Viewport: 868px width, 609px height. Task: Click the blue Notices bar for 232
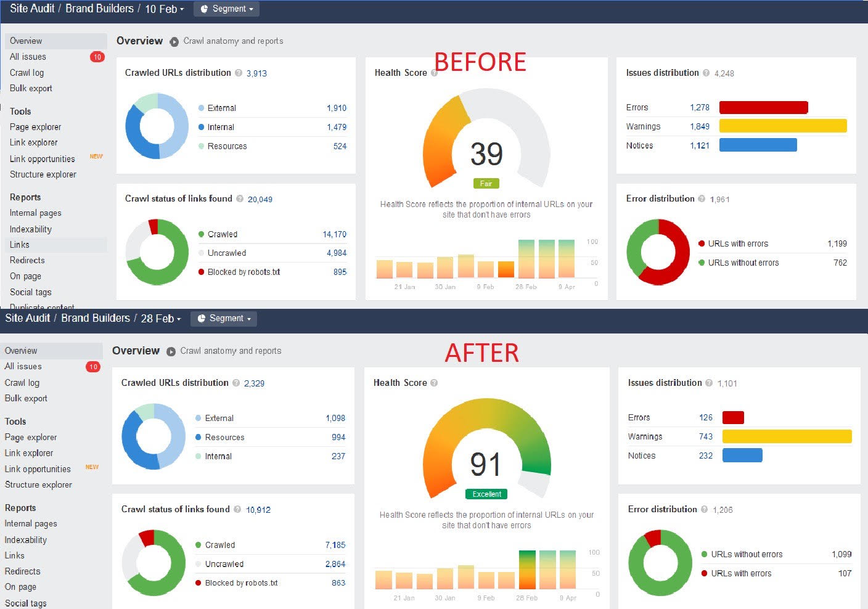[x=742, y=456]
